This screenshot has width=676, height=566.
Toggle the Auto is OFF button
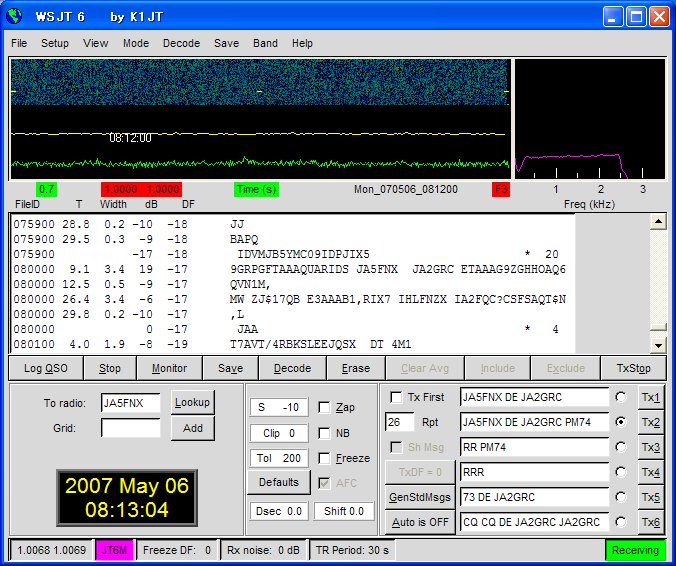click(x=419, y=522)
